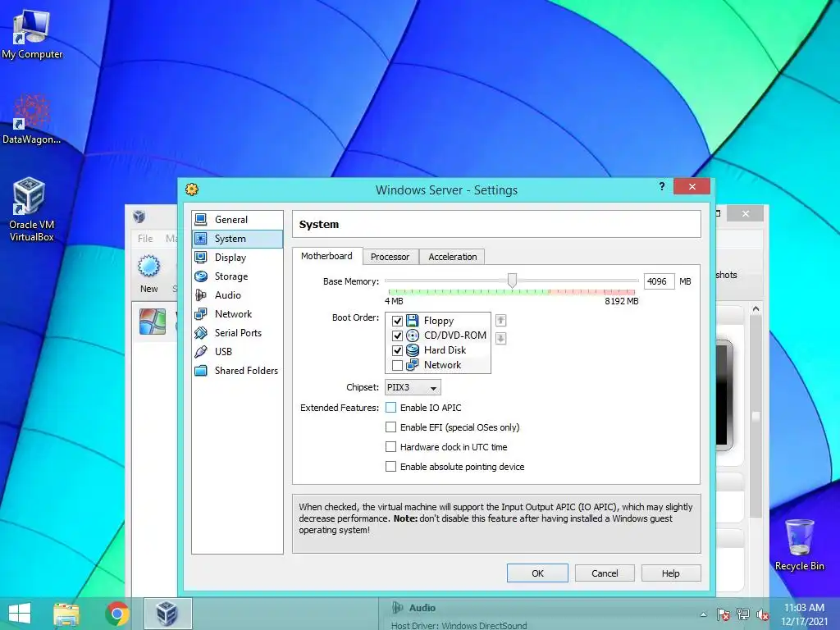Switch to the Acceleration tab
This screenshot has height=630, width=840.
click(453, 257)
